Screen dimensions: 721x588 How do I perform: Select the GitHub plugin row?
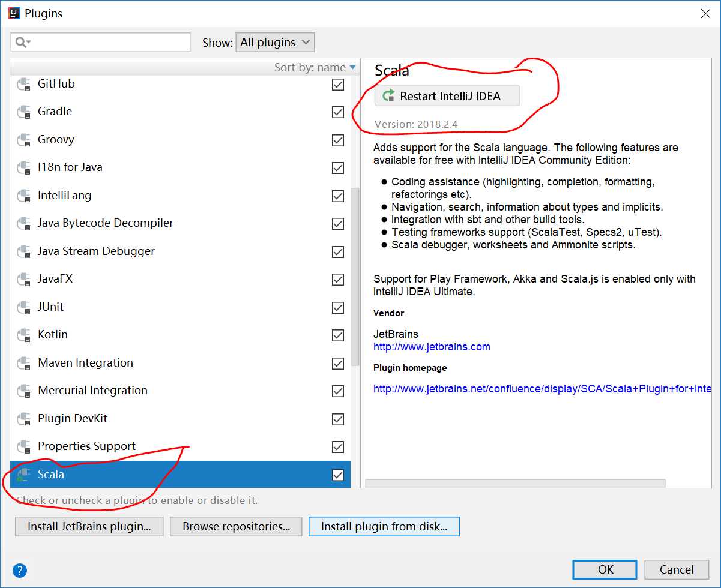(180, 85)
